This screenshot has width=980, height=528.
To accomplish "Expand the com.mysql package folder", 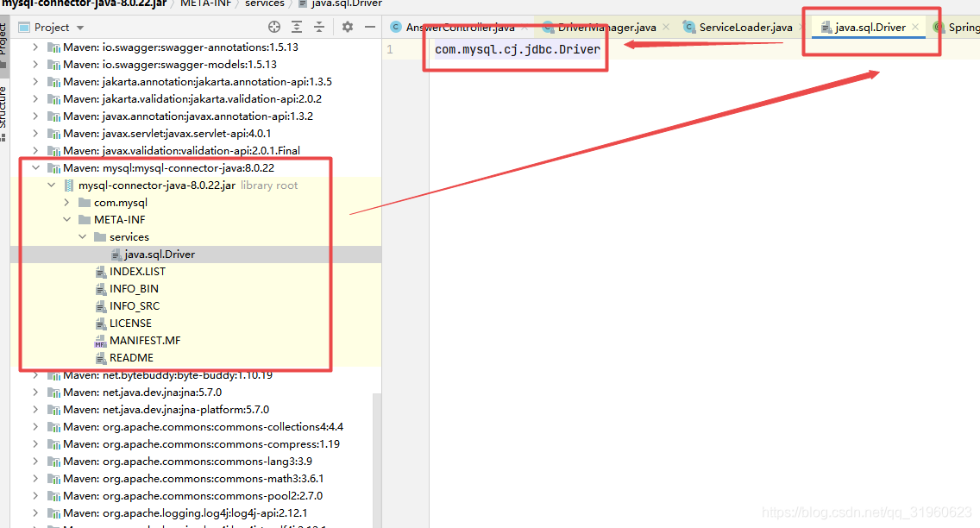I will [66, 203].
